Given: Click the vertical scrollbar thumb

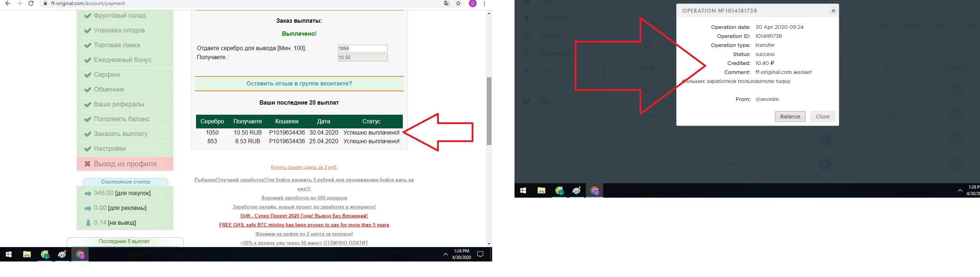Looking at the screenshot, I should (489, 111).
